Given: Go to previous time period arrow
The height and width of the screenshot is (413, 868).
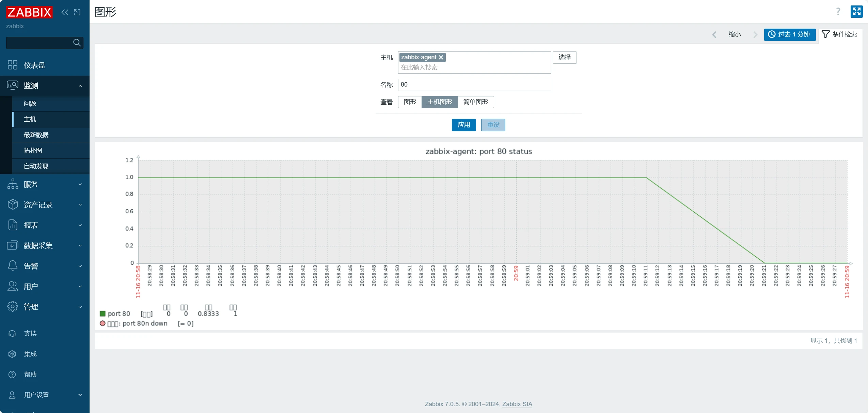Looking at the screenshot, I should point(714,34).
